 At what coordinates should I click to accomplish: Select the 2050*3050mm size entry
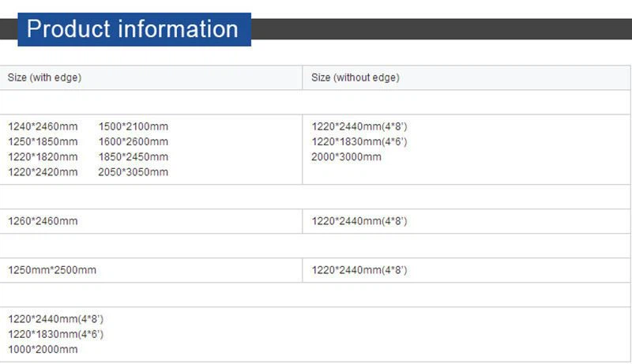[133, 171]
